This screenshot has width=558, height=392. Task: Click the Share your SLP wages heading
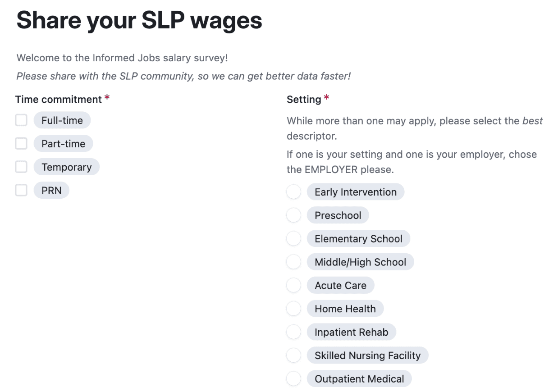click(139, 20)
